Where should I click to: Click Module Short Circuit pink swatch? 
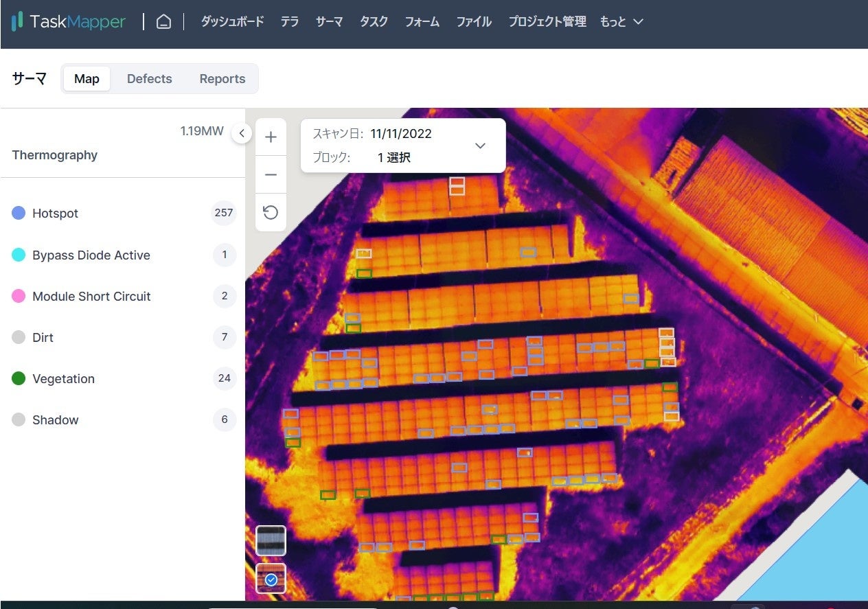coord(19,296)
